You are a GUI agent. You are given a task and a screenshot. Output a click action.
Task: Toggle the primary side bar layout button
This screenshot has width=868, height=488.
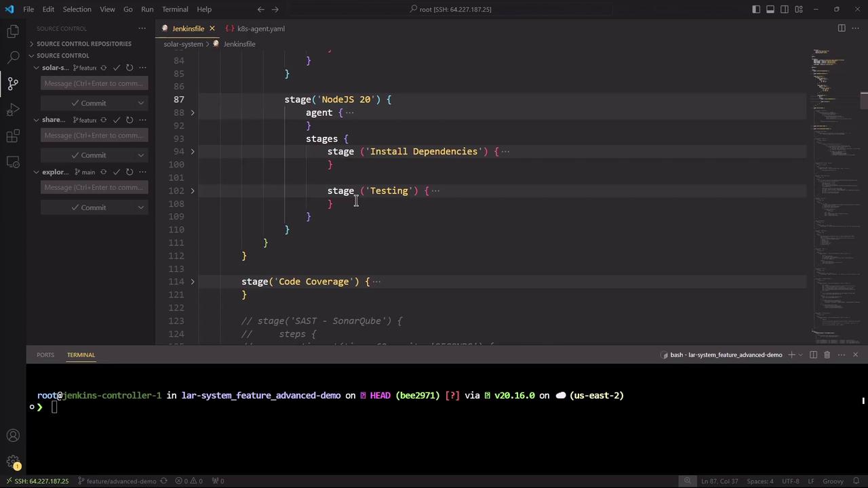click(x=756, y=9)
